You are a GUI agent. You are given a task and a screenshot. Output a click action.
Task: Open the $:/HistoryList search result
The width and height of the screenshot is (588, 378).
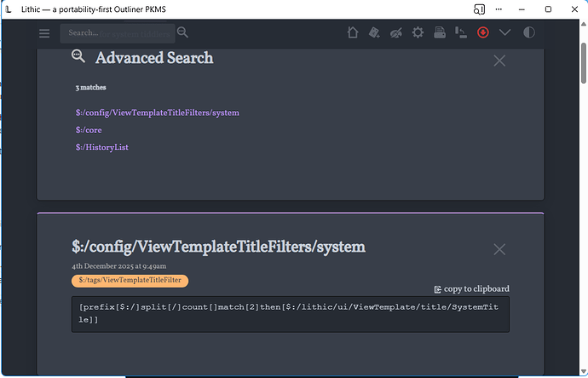[101, 147]
